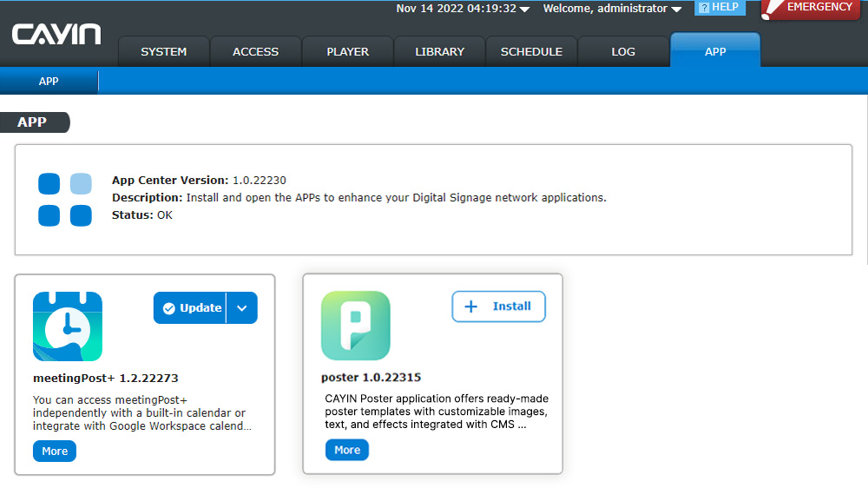Click the App Center Description line
The height and width of the screenshot is (501, 868).
(359, 198)
